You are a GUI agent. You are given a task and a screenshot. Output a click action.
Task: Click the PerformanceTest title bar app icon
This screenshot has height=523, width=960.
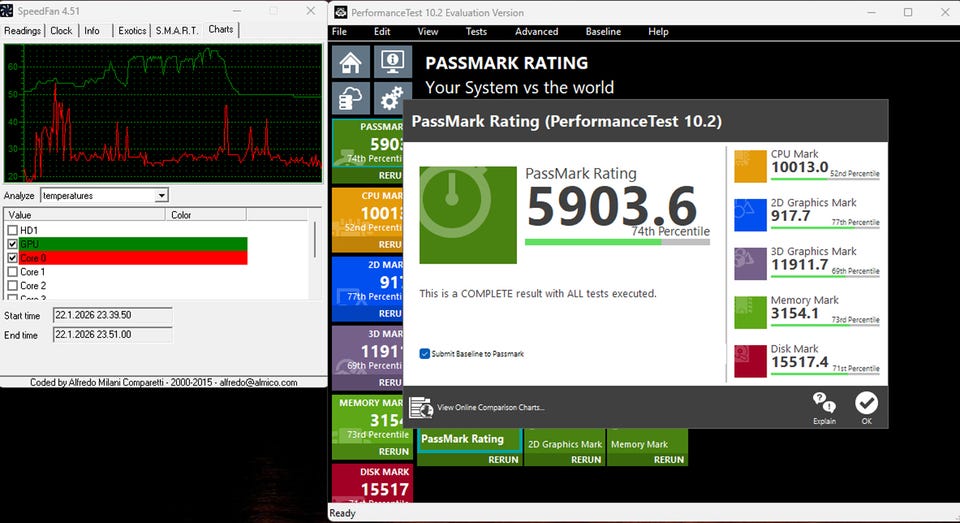click(340, 12)
